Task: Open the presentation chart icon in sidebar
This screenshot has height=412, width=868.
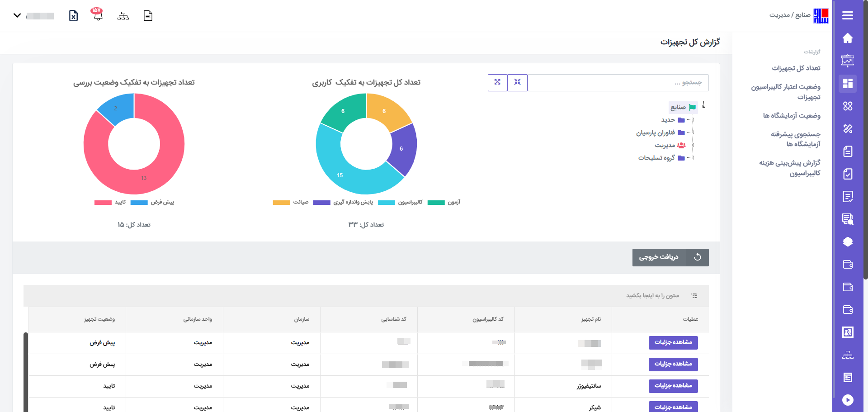Action: click(x=848, y=61)
